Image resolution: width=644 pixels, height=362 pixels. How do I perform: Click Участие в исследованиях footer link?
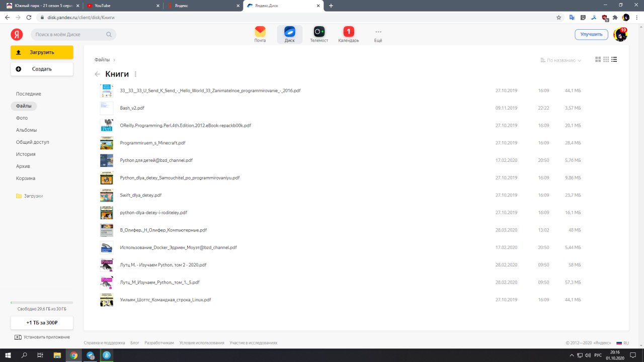pyautogui.click(x=254, y=343)
